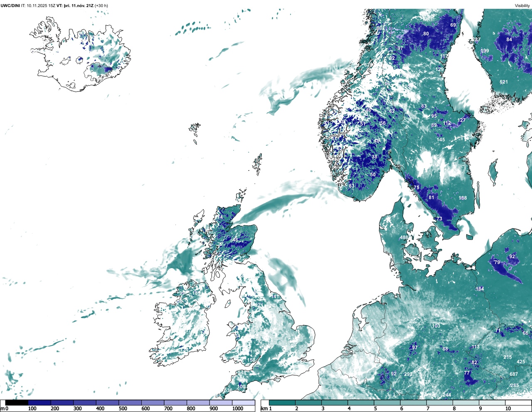
Task: Click the '77' value in Czech fog patch
Action: click(467, 373)
